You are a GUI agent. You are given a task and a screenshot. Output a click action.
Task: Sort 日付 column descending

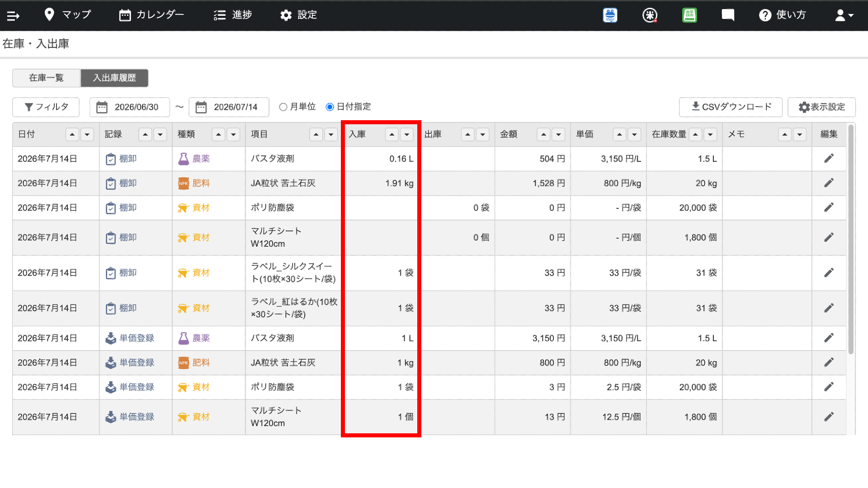coord(87,135)
